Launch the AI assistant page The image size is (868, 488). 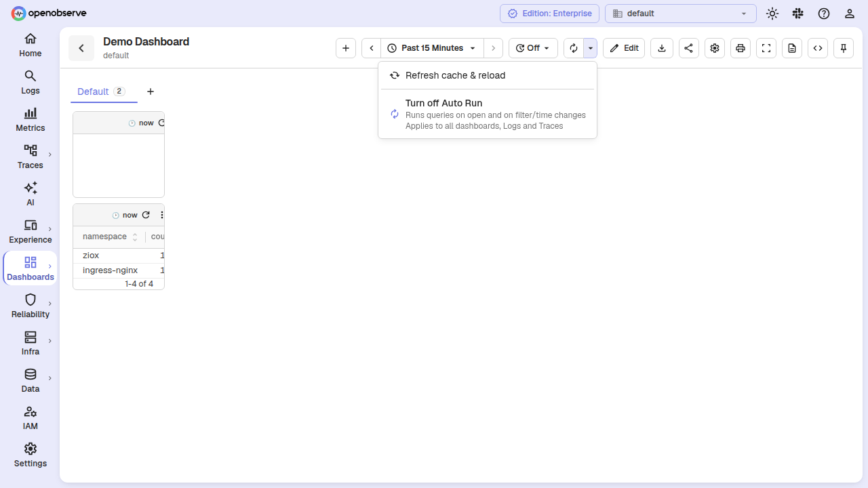[x=30, y=194]
